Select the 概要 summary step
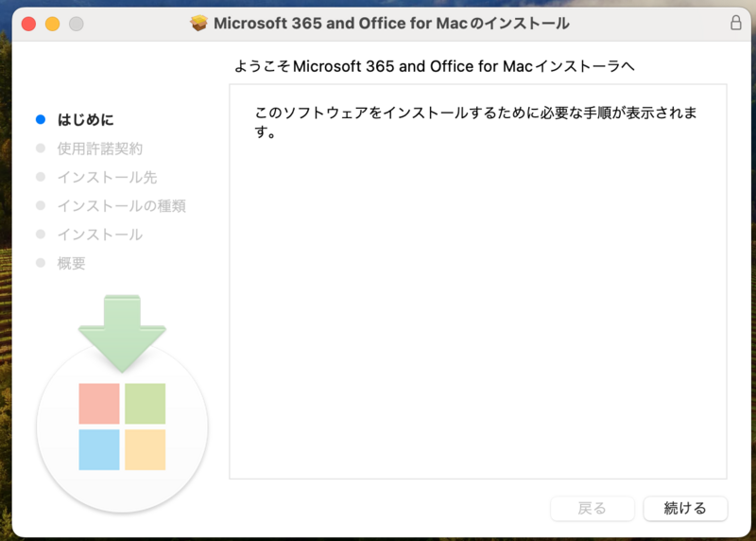 tap(72, 263)
